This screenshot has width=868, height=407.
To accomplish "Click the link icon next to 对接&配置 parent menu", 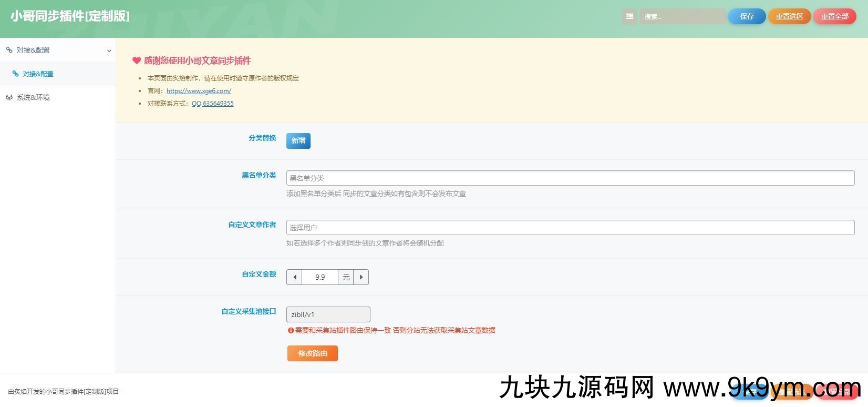I will 9,50.
